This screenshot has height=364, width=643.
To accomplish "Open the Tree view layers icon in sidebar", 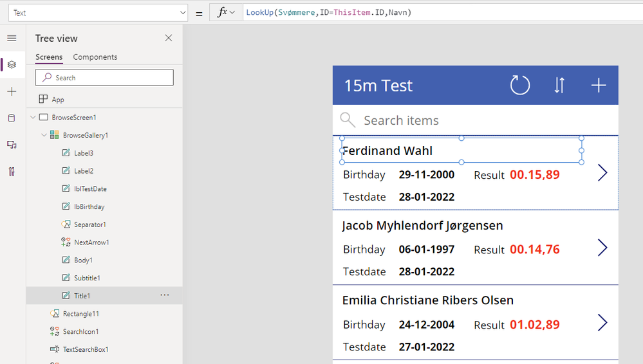I will pyautogui.click(x=12, y=64).
